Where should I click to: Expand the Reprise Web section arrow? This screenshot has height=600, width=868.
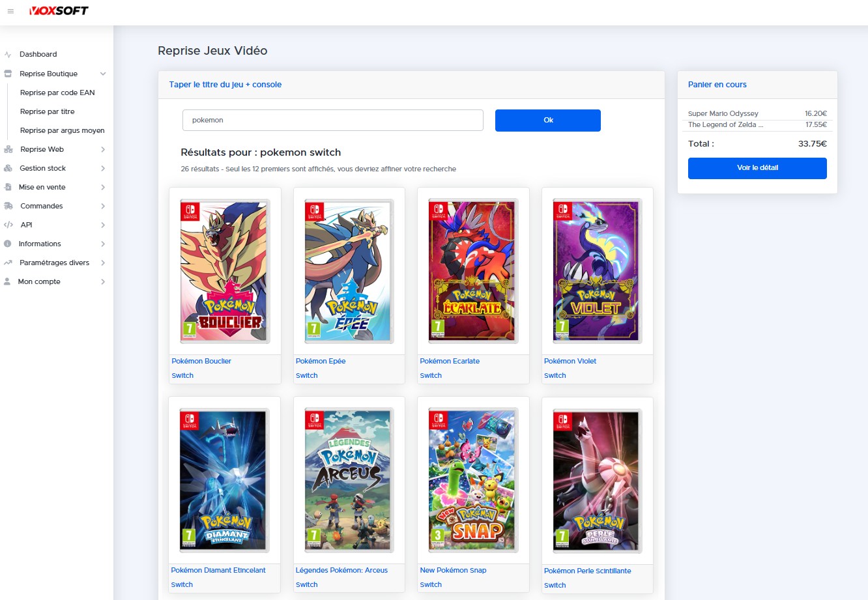[x=103, y=149]
